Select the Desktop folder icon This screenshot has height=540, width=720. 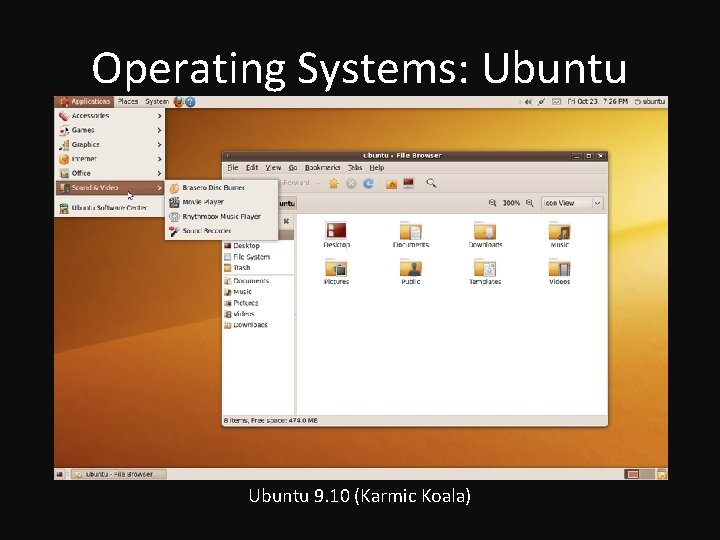pos(336,234)
